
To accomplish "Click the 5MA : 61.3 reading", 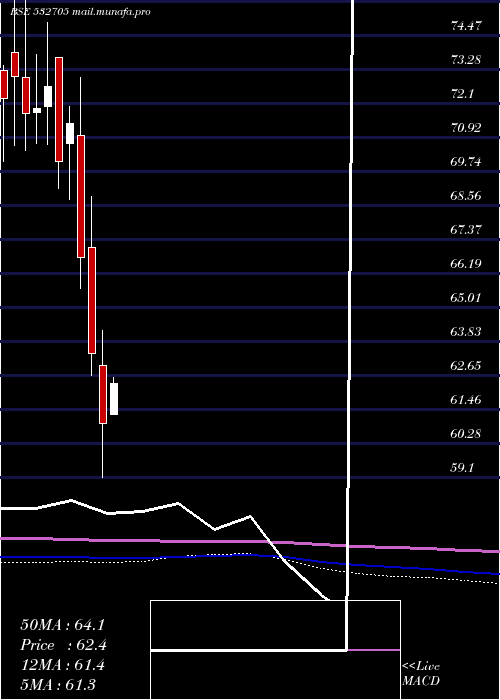I will (x=58, y=685).
